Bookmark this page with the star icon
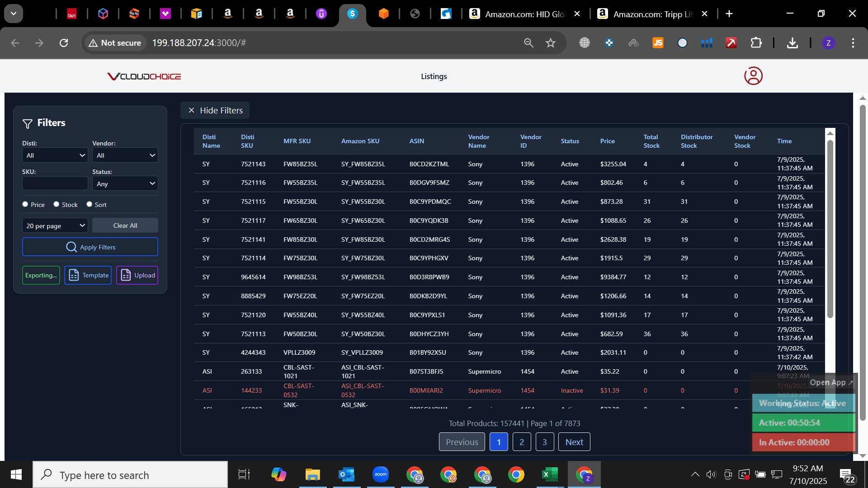 [x=550, y=43]
